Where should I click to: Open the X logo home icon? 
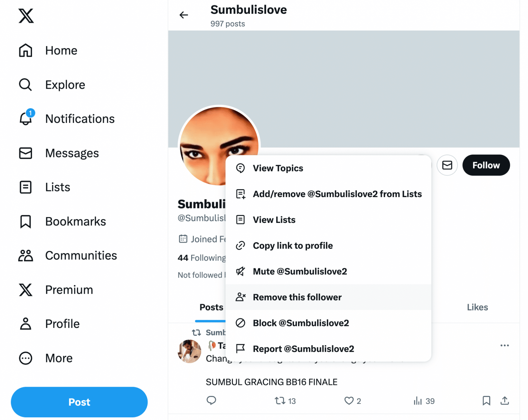(26, 16)
